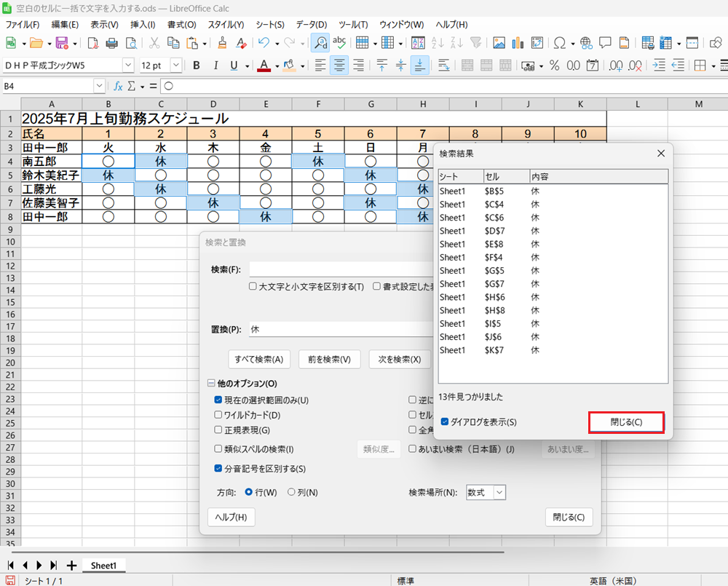This screenshot has width=728, height=586.
Task: Toggle Bold formatting
Action: coord(197,66)
